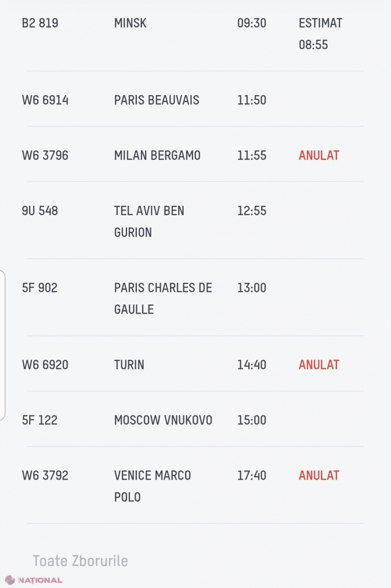Click ANULAT status for Venice Marco Polo flight
The width and height of the screenshot is (391, 588).
point(319,475)
